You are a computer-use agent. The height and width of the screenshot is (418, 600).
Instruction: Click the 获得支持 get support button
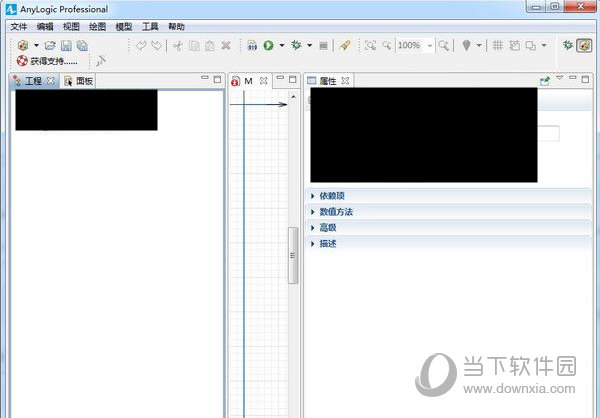coord(47,61)
